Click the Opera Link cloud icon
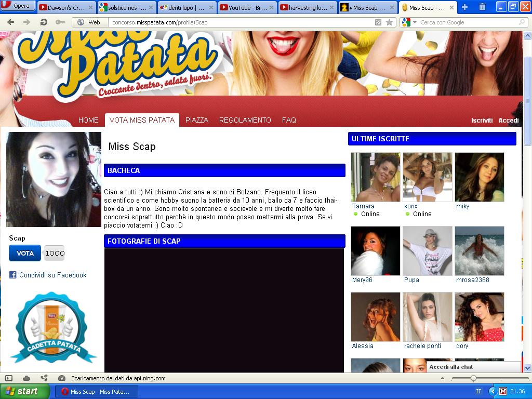This screenshot has height=399, width=532. pyautogui.click(x=26, y=378)
